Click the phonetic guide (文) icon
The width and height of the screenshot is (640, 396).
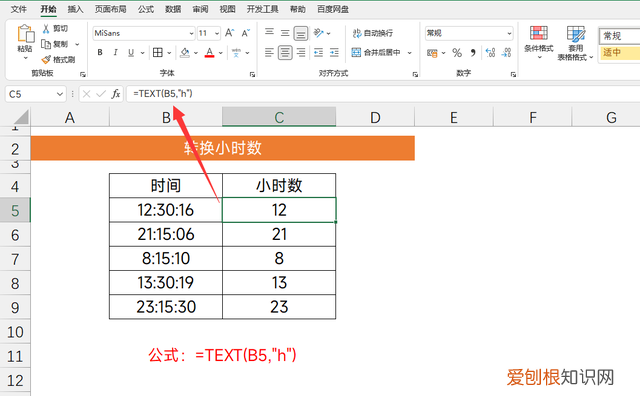point(236,53)
